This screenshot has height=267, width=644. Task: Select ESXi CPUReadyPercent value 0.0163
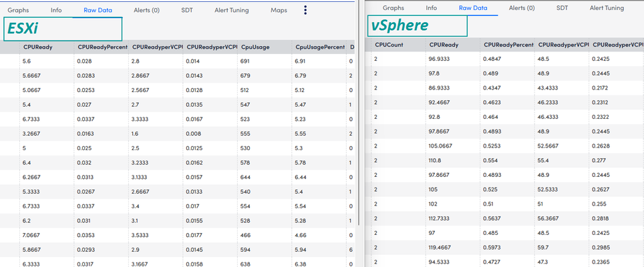(x=86, y=133)
